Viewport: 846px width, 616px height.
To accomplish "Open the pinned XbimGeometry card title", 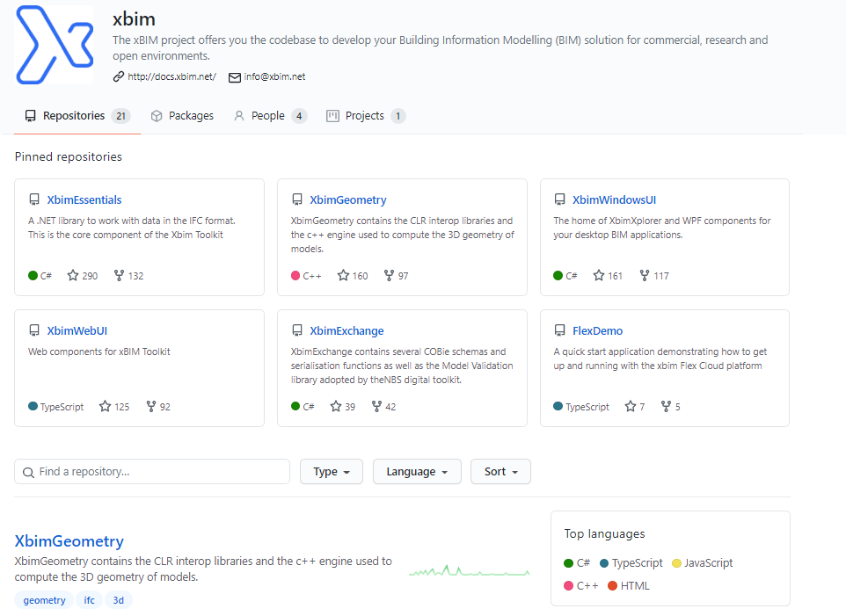I will (x=348, y=200).
